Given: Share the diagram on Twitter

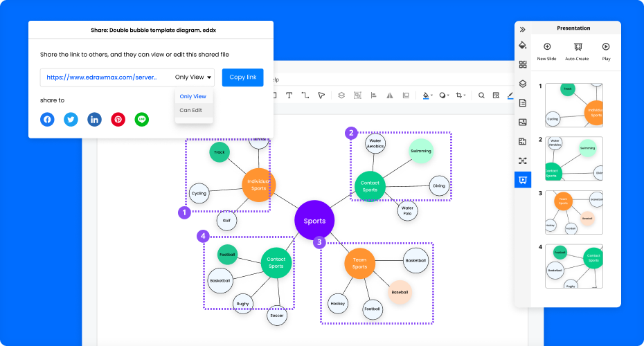Looking at the screenshot, I should click(x=71, y=120).
